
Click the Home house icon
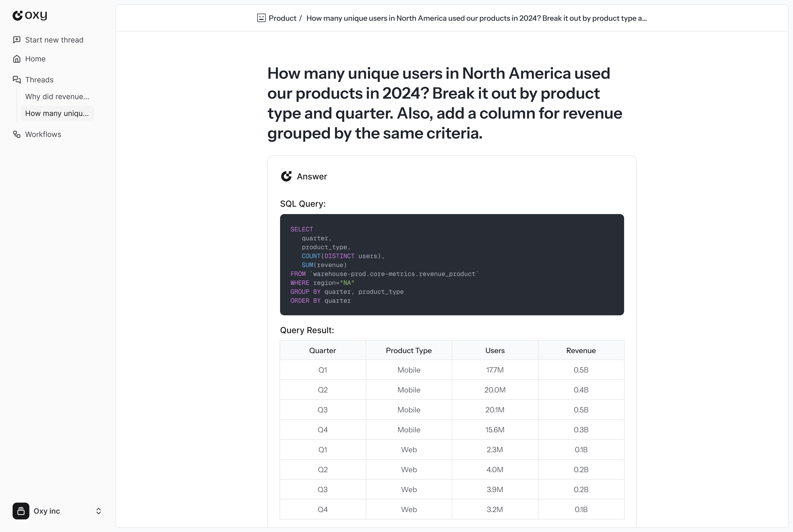pyautogui.click(x=17, y=59)
